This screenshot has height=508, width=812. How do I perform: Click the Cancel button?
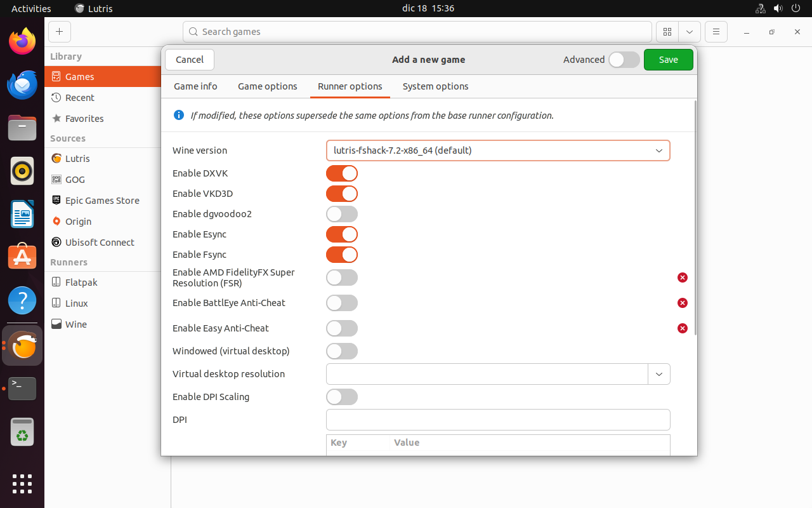(190, 60)
